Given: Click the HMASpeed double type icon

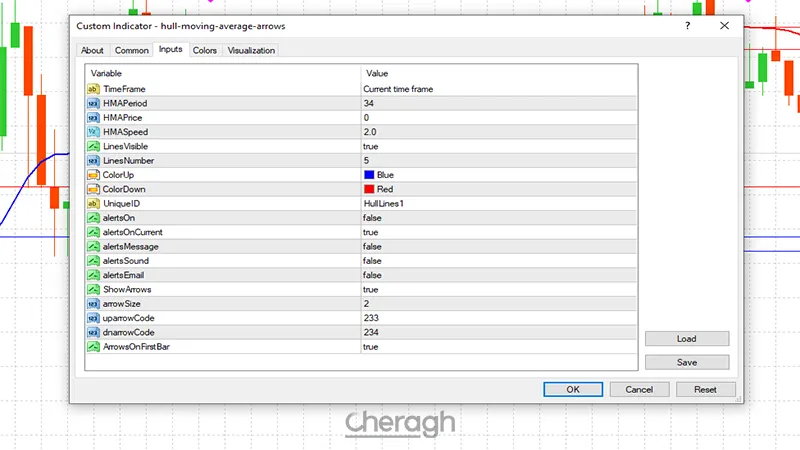Looking at the screenshot, I should 93,131.
